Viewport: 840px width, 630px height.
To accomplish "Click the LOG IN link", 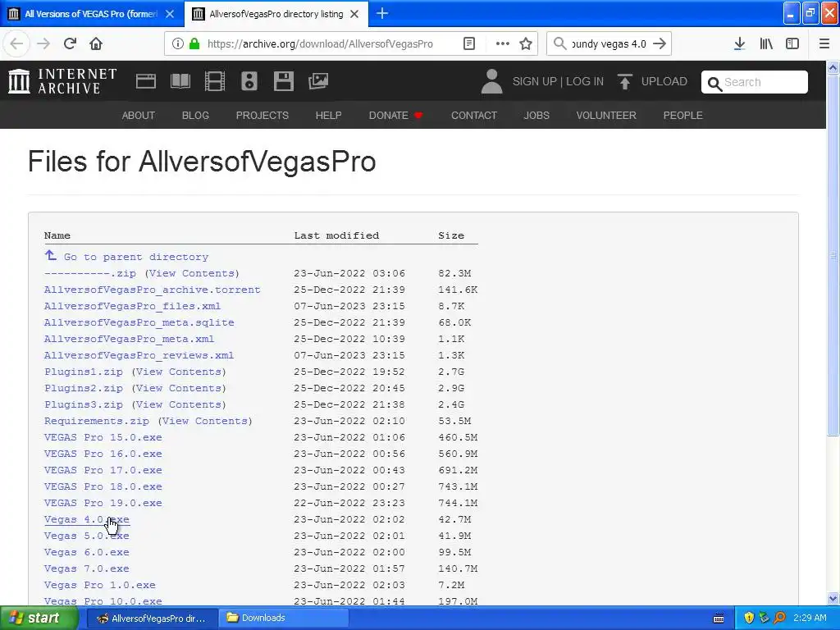I will point(585,81).
